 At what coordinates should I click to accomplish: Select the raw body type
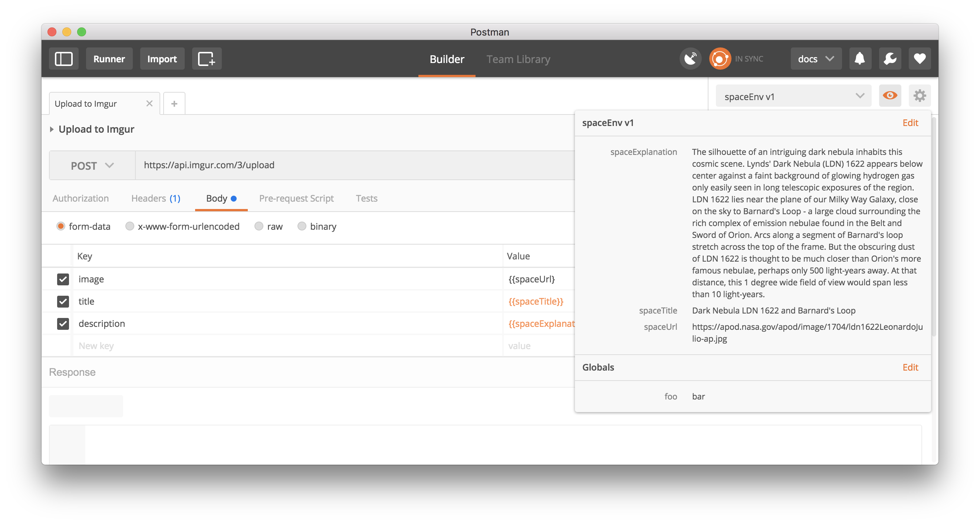[x=259, y=226]
